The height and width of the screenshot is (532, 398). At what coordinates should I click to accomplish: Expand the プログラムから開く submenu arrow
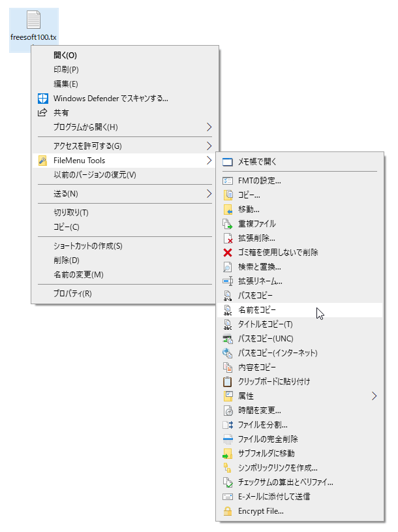pyautogui.click(x=209, y=127)
